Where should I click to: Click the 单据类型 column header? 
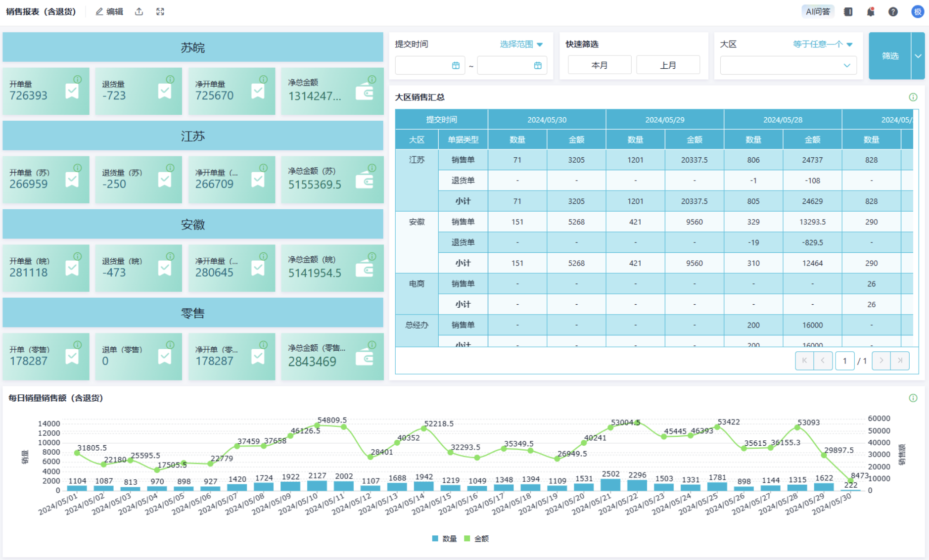[463, 140]
